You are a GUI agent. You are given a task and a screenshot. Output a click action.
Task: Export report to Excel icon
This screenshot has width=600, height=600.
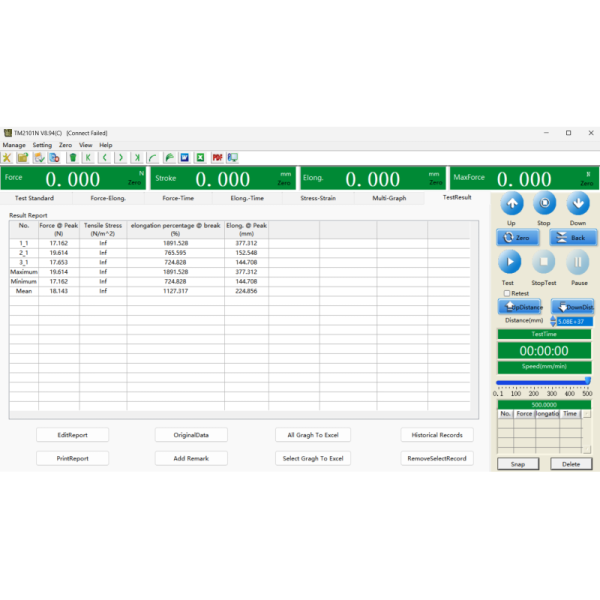201,158
